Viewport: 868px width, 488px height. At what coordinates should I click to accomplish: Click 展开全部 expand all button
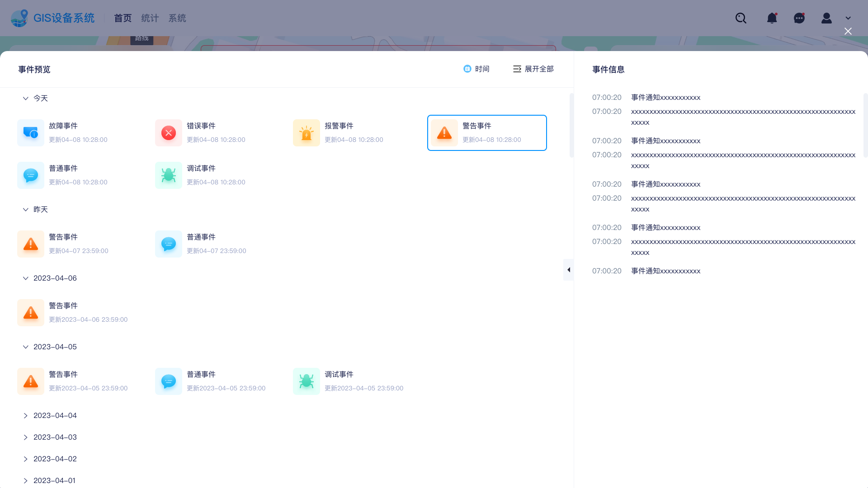(533, 69)
